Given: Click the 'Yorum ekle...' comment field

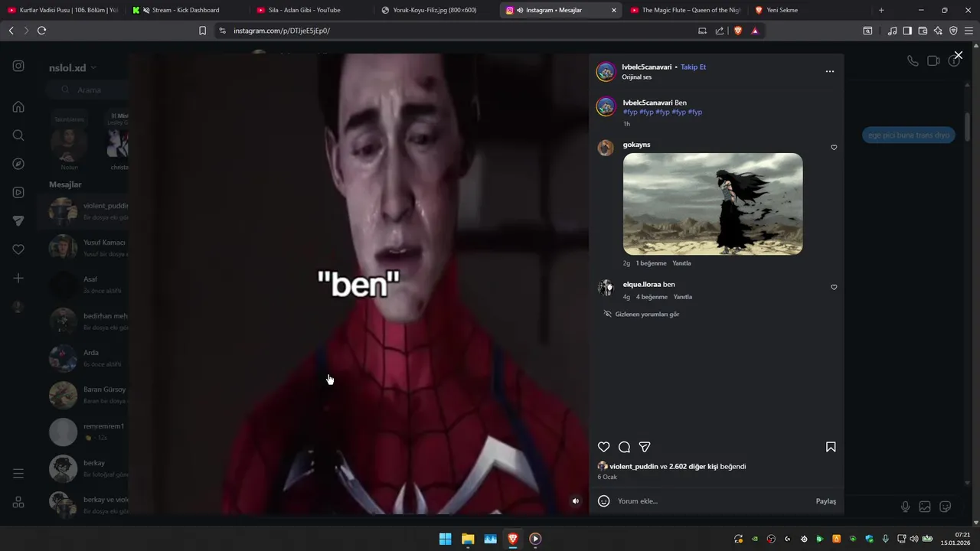Looking at the screenshot, I should click(x=712, y=501).
